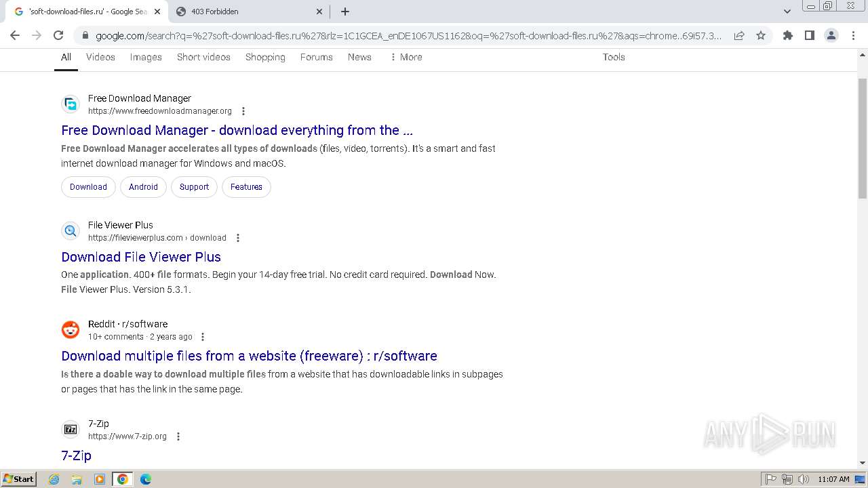Go back to the previous page
Screen dimensions: 868x488
pos(15,35)
